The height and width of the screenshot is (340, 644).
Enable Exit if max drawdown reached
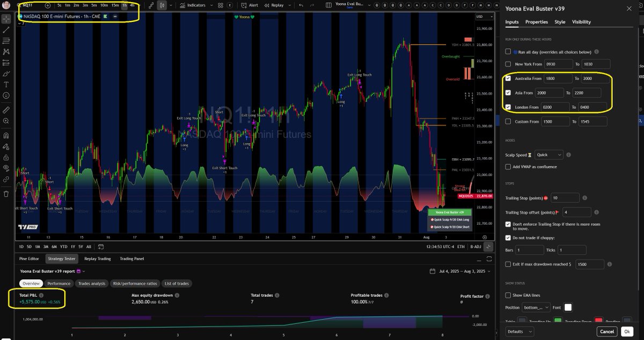(508, 264)
